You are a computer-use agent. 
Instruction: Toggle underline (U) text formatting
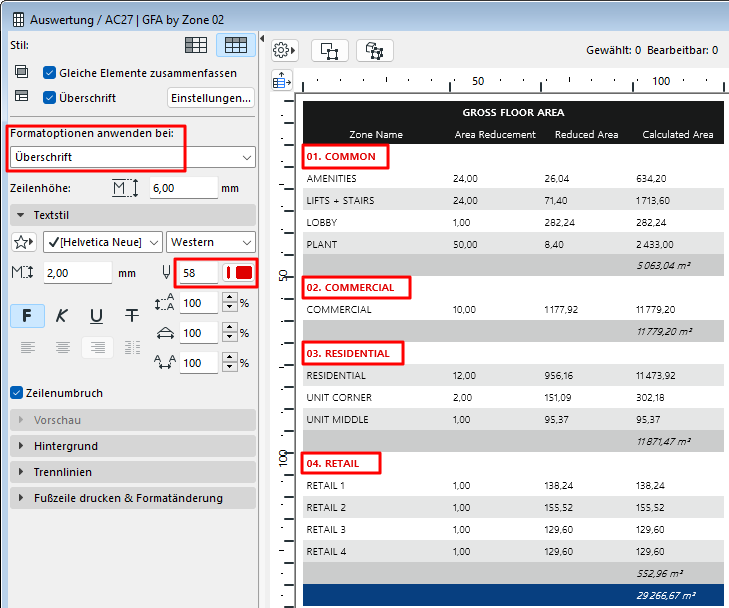pos(96,316)
